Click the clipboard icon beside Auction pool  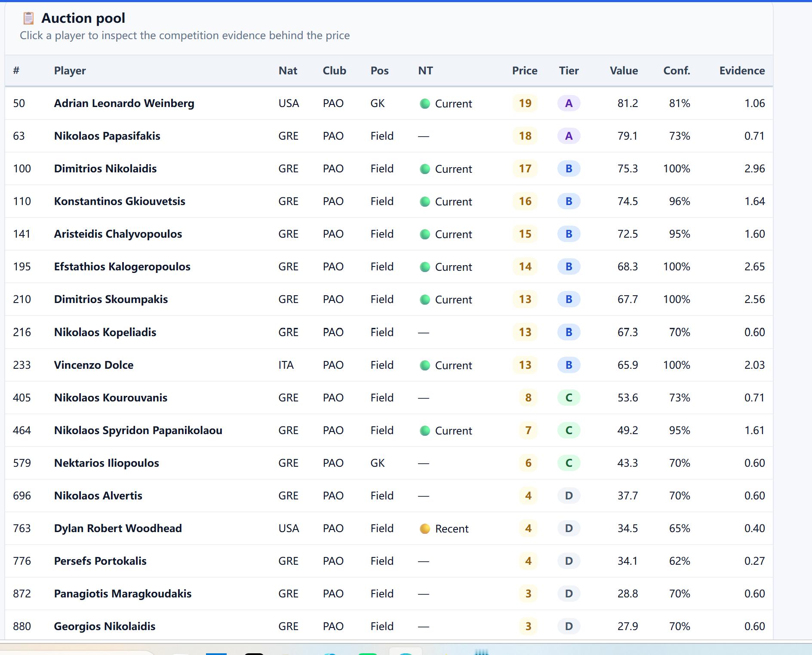[28, 18]
